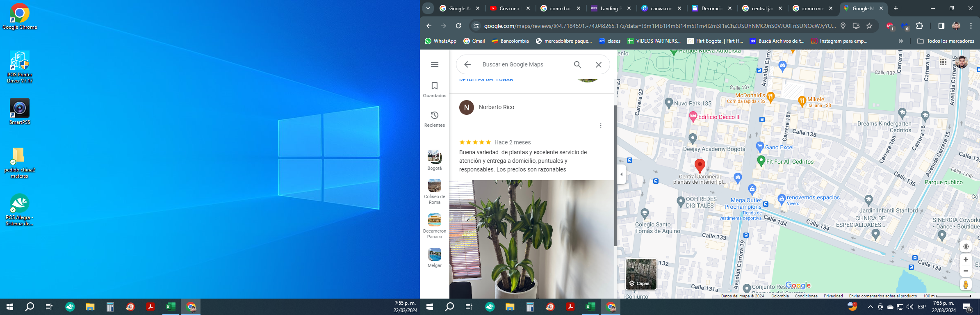980x315 pixels.
Task: Zoom in the map with plus button
Action: pos(966,260)
